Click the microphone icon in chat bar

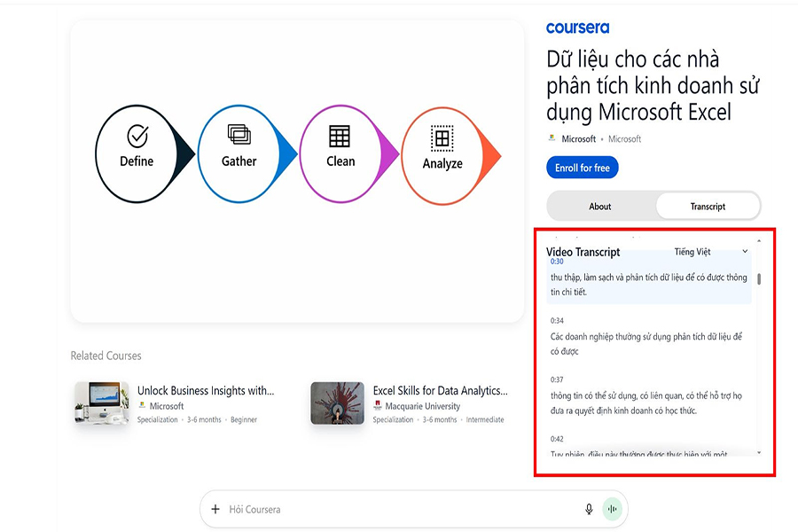(x=589, y=509)
